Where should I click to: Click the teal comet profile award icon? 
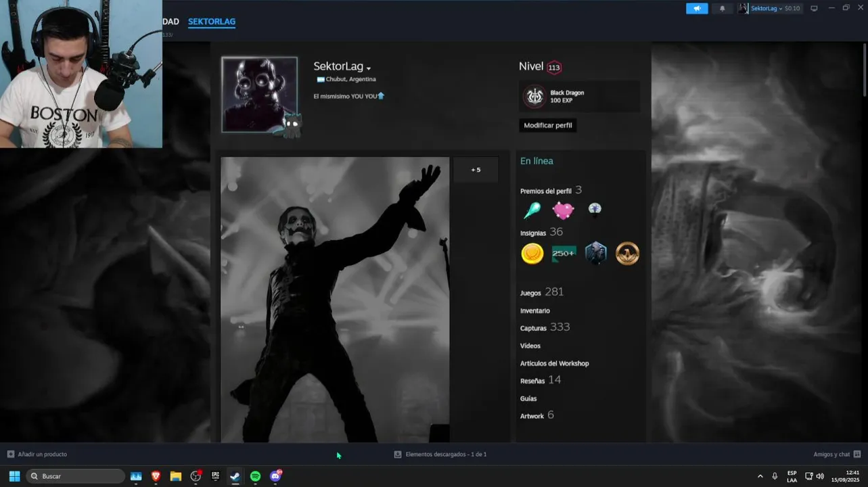(532, 210)
